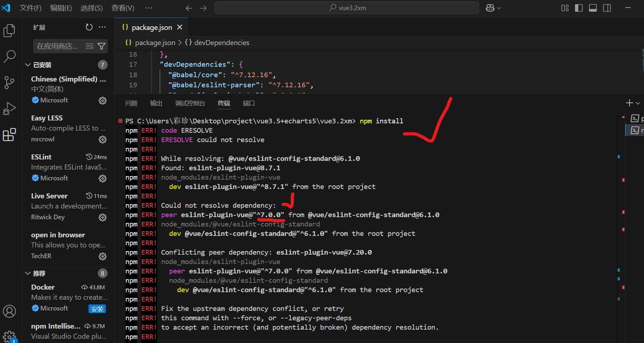Viewport: 644px width, 343px height.
Task: Open the Source Control view
Action: (x=9, y=82)
